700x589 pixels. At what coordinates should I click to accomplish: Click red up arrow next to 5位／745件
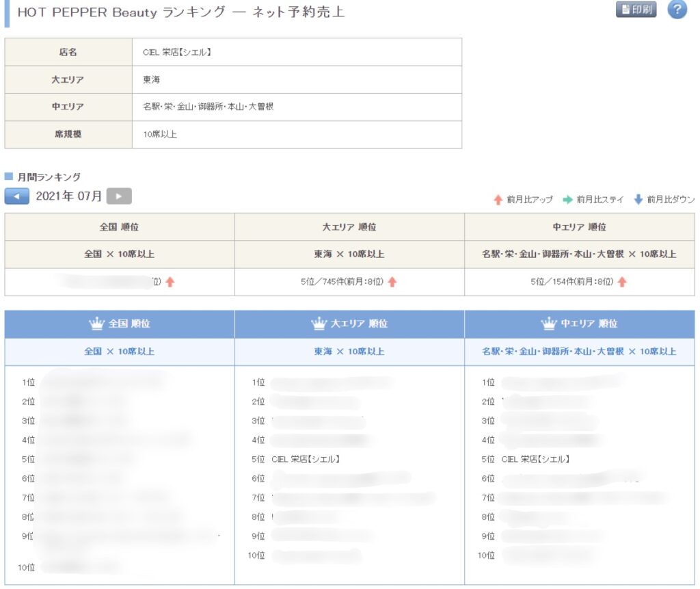click(392, 282)
